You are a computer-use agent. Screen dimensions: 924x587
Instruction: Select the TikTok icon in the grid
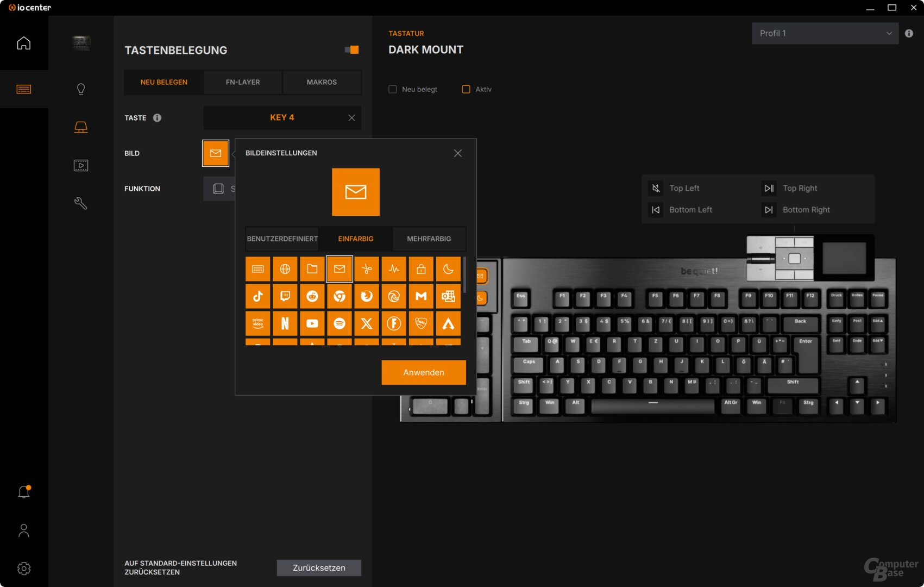[x=258, y=296]
